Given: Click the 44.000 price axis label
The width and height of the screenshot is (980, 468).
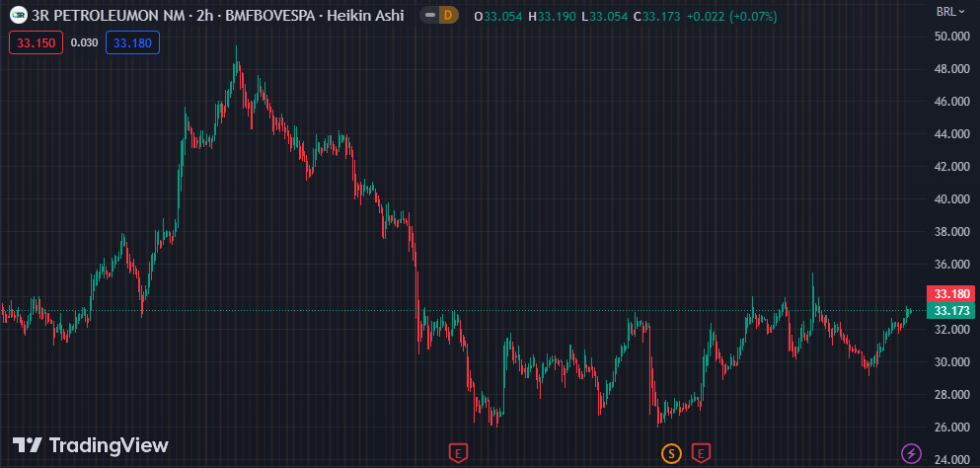Looking at the screenshot, I should coord(951,134).
